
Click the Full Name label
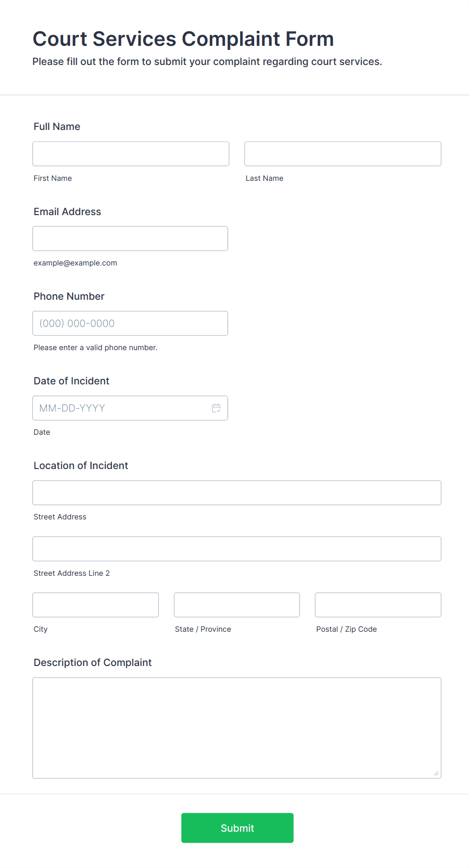[x=57, y=126]
